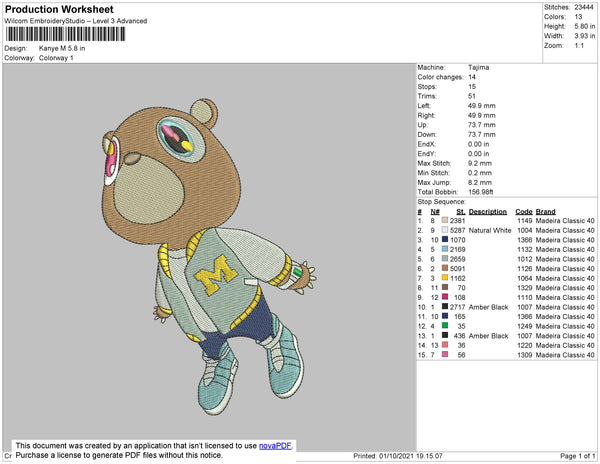Click the Zoom value 1:1
Image resolution: width=600 pixels, height=464 pixels.
pyautogui.click(x=579, y=46)
